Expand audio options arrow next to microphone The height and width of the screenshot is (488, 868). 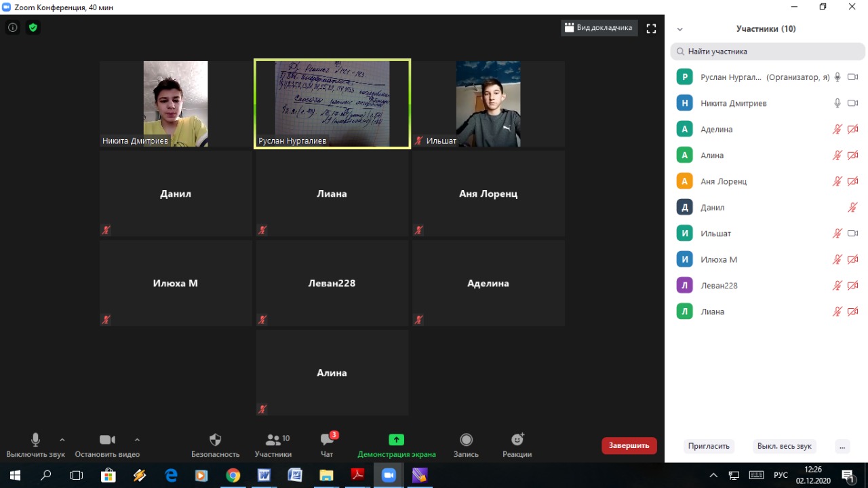pyautogui.click(x=62, y=439)
